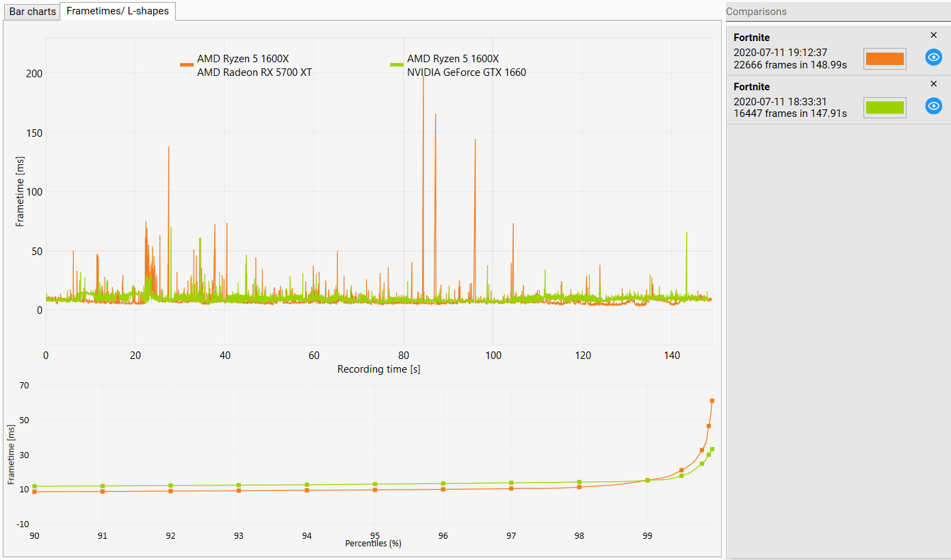The image size is (951, 560).
Task: Click the orange marker at percentile 95
Action: (375, 490)
